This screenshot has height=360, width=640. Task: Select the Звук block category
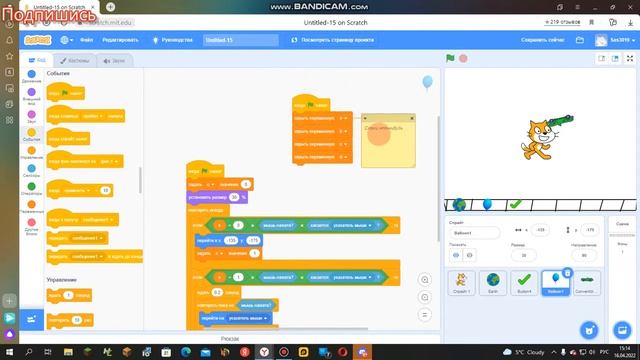(x=31, y=117)
